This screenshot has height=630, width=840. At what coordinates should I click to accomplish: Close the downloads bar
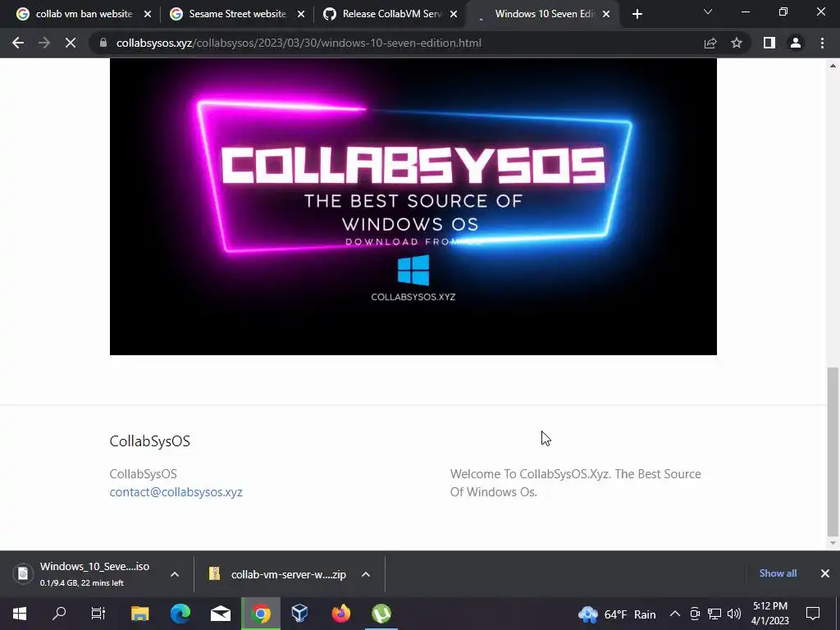[x=825, y=573]
